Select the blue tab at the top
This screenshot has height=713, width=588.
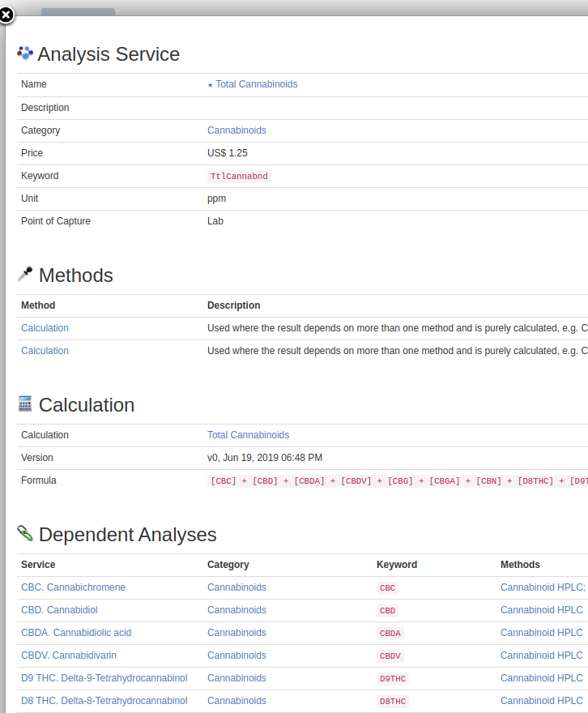pos(78,13)
